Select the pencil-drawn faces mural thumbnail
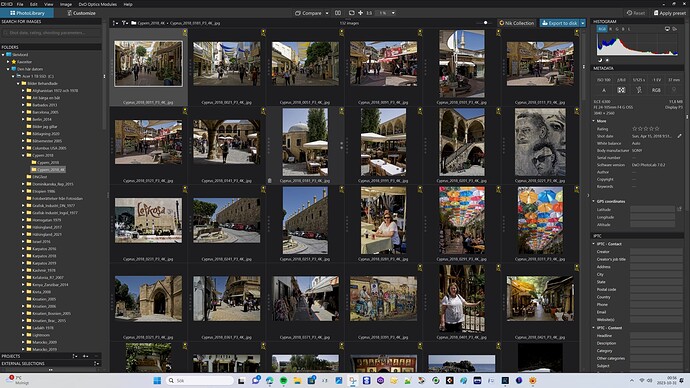The image size is (690, 388). pyautogui.click(x=540, y=142)
